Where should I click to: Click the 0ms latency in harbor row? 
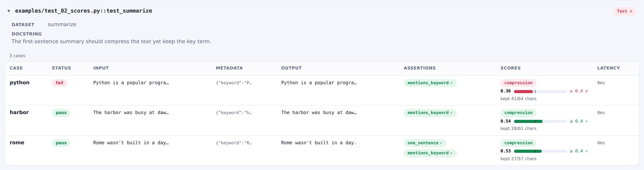pyautogui.click(x=601, y=113)
